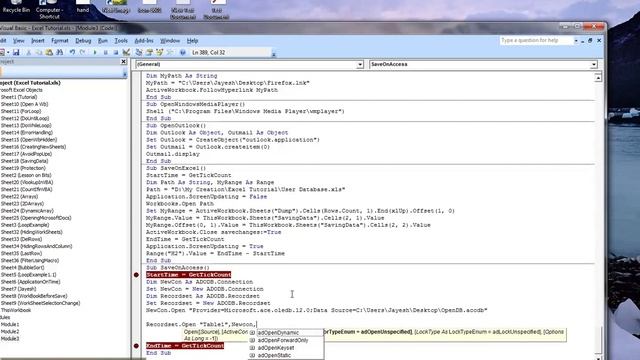The width and height of the screenshot is (640, 360).
Task: Open the Window menu
Action: (170, 41)
